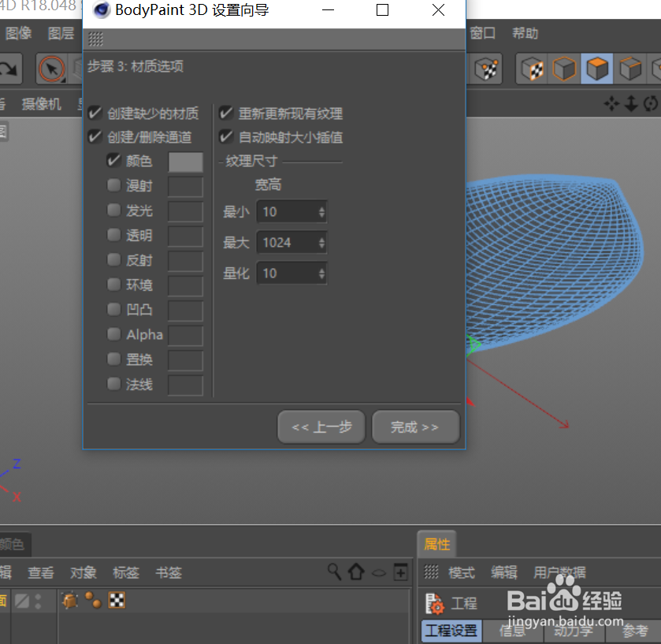Click the dice texture cube icon
The width and height of the screenshot is (661, 644).
(486, 69)
